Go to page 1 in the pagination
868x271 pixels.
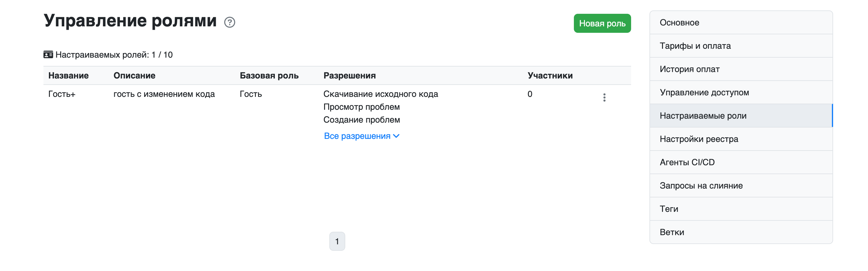[337, 241]
